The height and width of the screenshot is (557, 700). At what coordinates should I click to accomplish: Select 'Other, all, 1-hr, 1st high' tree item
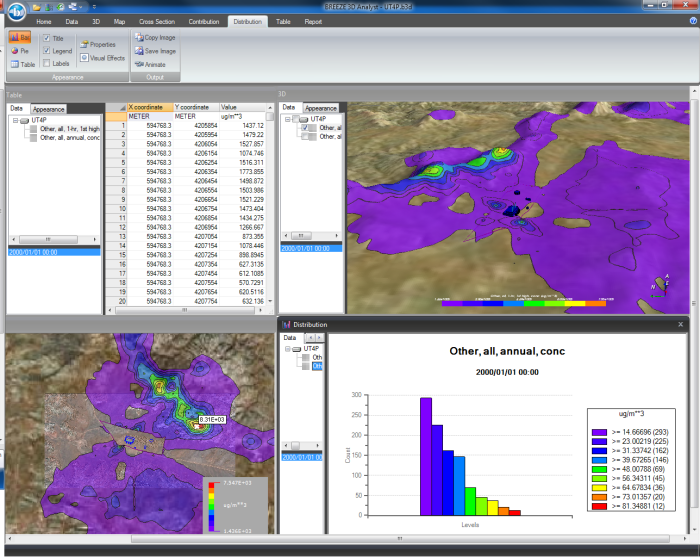point(70,129)
